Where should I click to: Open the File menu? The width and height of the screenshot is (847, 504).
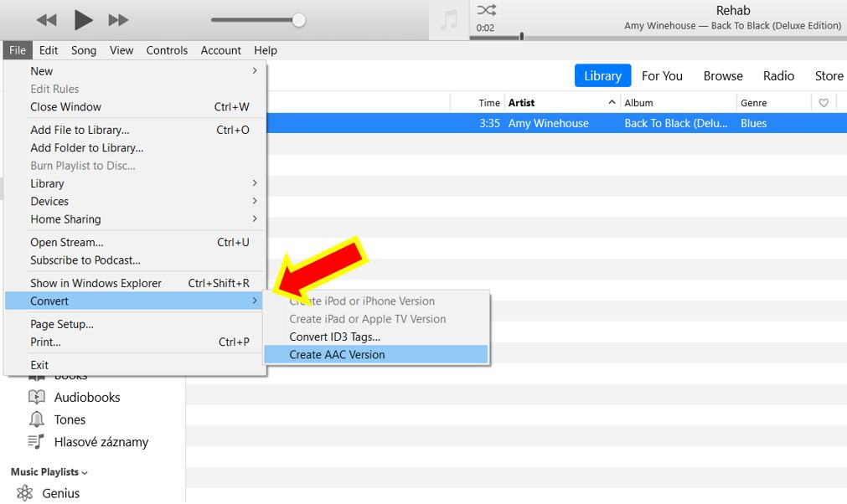click(18, 50)
